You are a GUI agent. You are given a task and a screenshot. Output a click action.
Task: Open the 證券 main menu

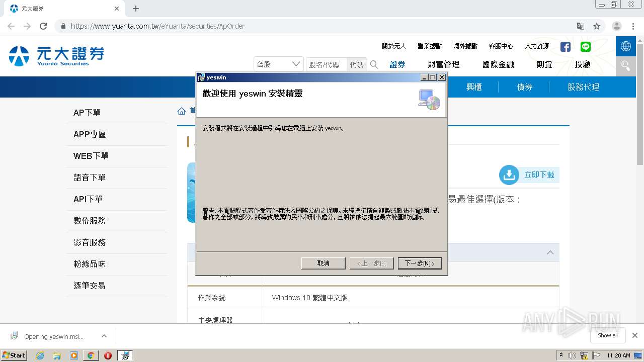(x=397, y=64)
